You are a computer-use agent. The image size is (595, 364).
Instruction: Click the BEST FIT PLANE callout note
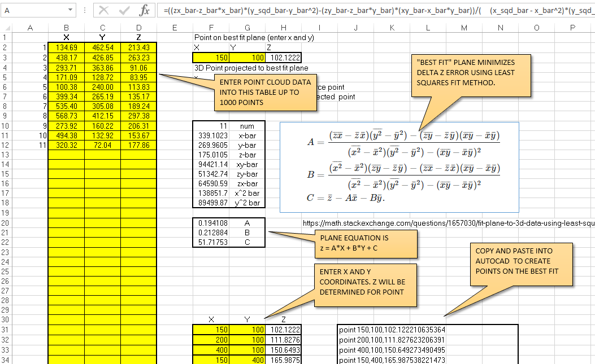tap(471, 76)
